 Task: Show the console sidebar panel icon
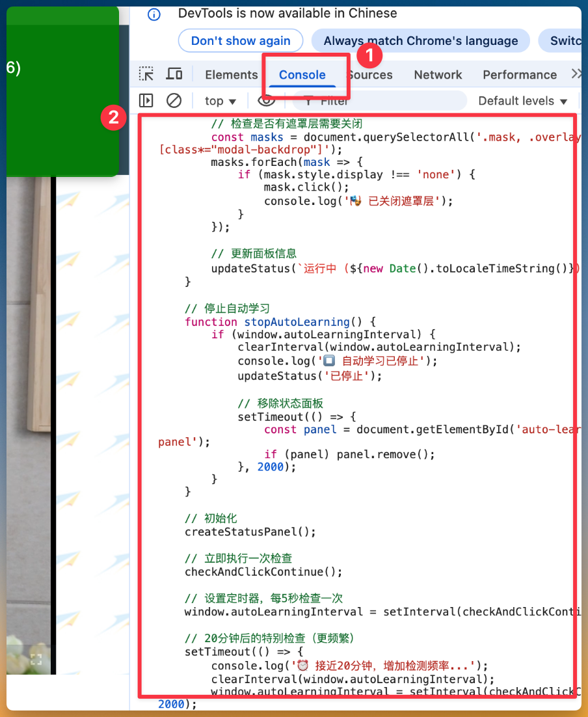pos(146,101)
